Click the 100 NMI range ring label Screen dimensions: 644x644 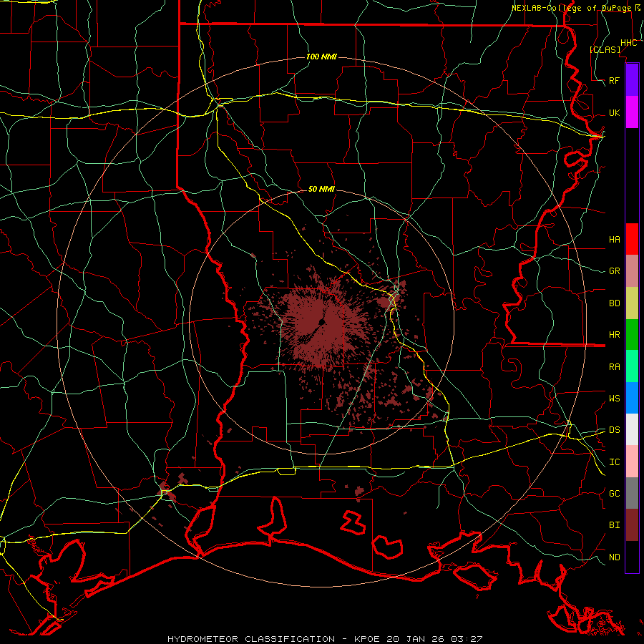click(x=321, y=57)
